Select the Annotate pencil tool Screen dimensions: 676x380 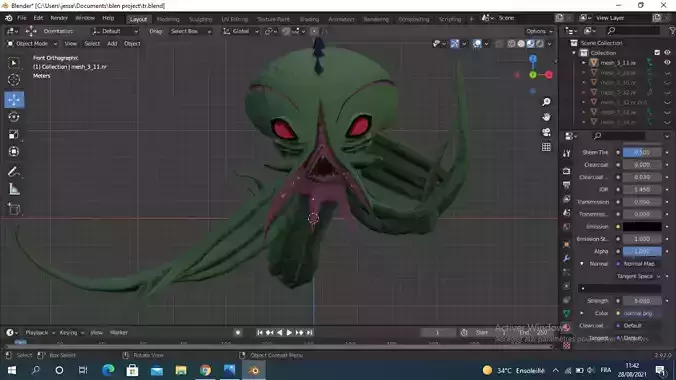[x=14, y=172]
